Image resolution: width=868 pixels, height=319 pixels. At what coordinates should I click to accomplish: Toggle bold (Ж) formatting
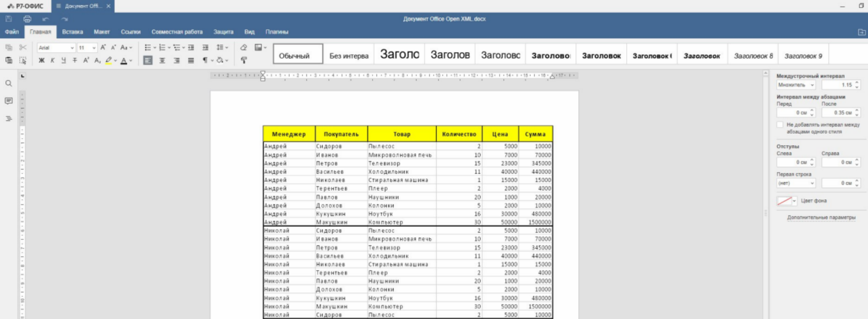pos(41,60)
